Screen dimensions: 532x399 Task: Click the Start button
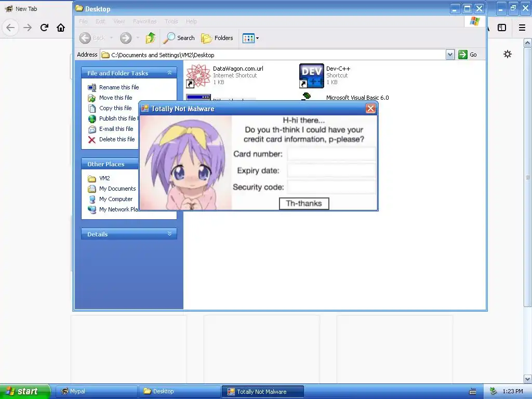coord(25,391)
